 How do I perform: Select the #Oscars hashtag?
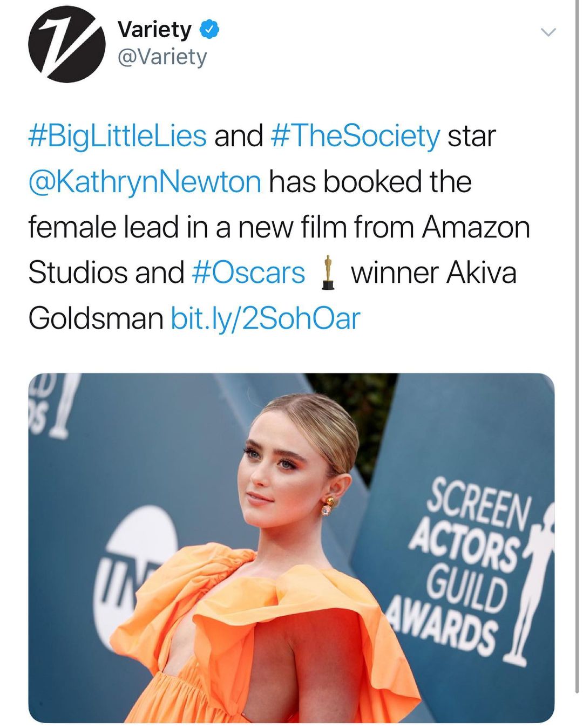click(x=248, y=273)
